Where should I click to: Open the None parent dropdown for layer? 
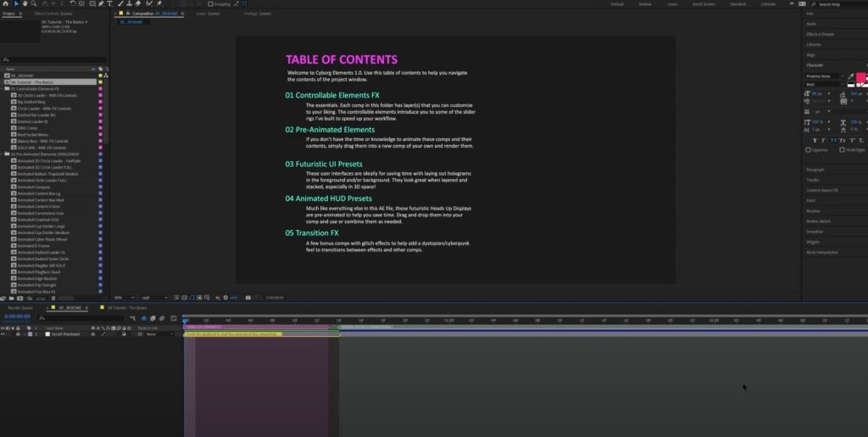(160, 334)
